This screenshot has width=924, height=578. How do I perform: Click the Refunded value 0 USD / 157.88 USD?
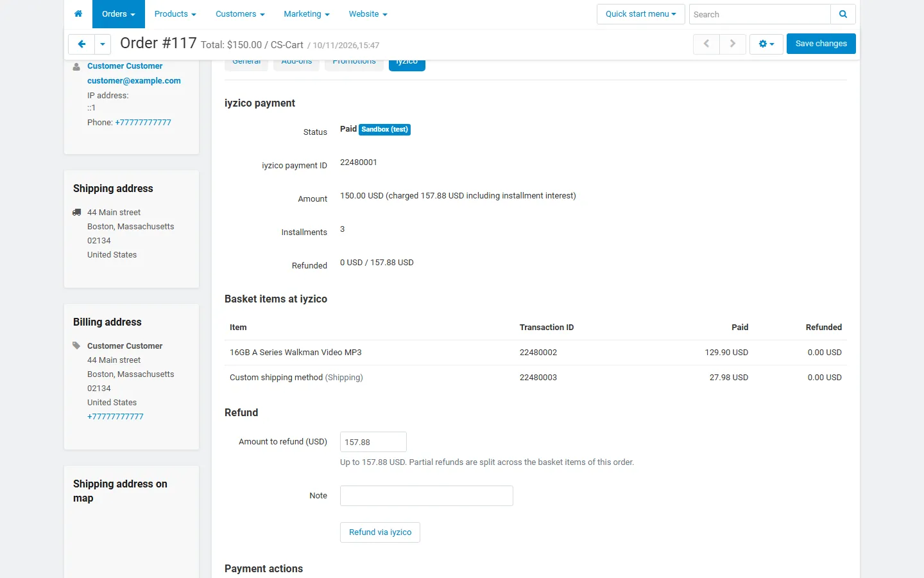tap(377, 263)
